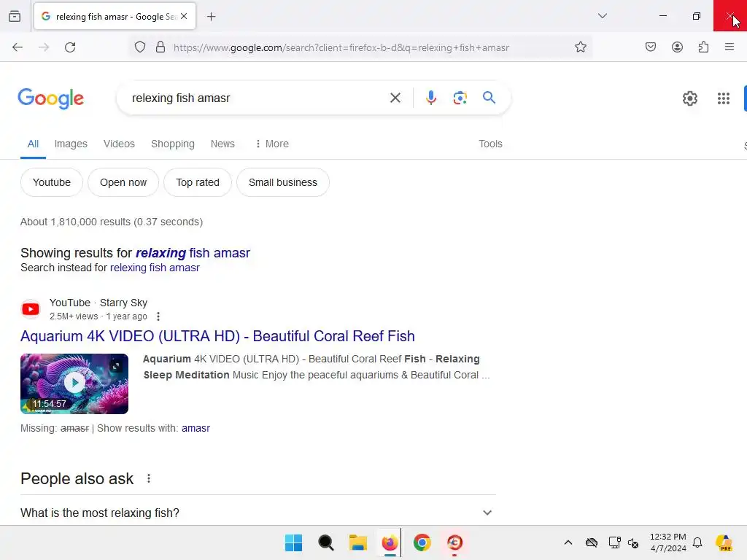Expand 'What is the most relaxing fish?'
747x560 pixels.
point(258,513)
